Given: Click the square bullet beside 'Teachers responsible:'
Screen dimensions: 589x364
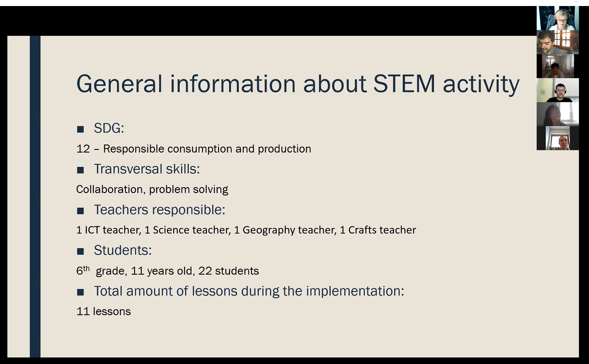Looking at the screenshot, I should 80,211.
